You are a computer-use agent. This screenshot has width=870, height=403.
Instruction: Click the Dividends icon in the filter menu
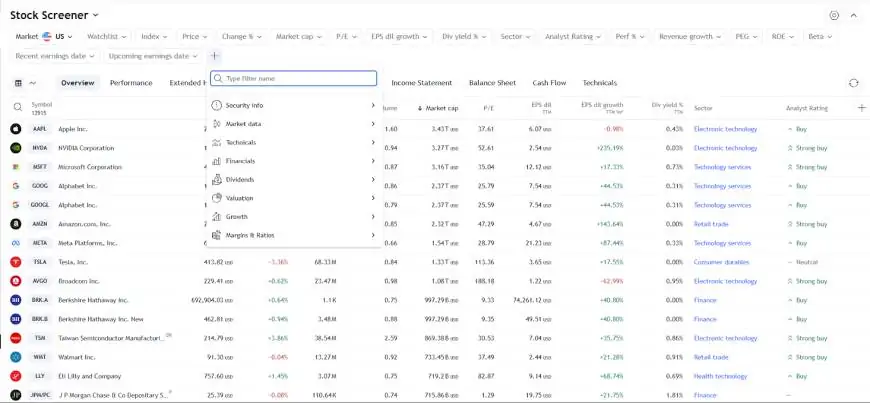pos(216,180)
